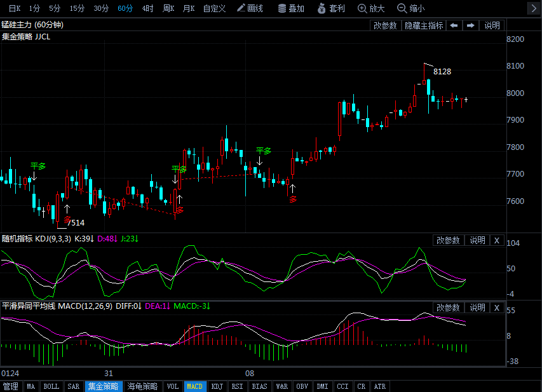This screenshot has height=392, width=542.
Task: Click the J:23 KDJ value
Action: (x=130, y=239)
